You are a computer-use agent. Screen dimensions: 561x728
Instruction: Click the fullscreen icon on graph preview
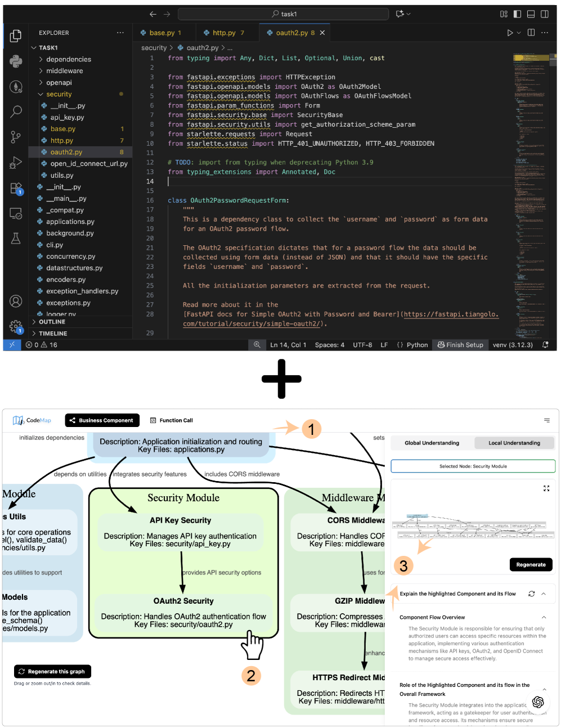coord(546,488)
